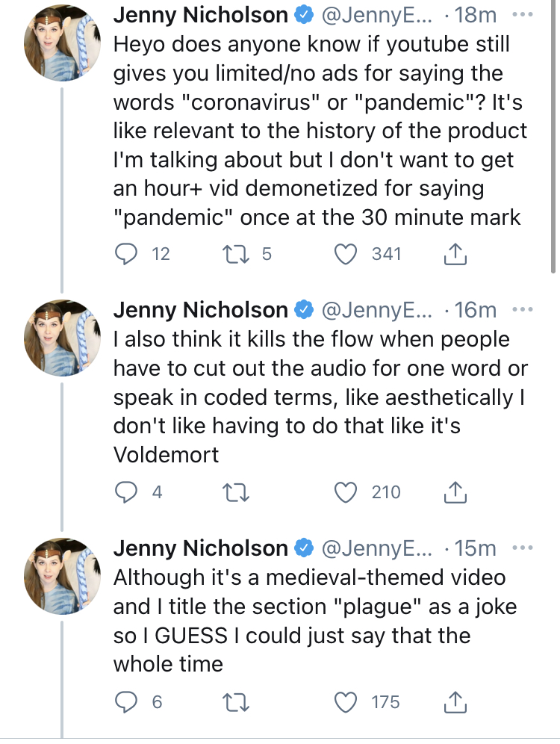Share the 18m tweet via share icon
The height and width of the screenshot is (744, 560).
point(455,254)
